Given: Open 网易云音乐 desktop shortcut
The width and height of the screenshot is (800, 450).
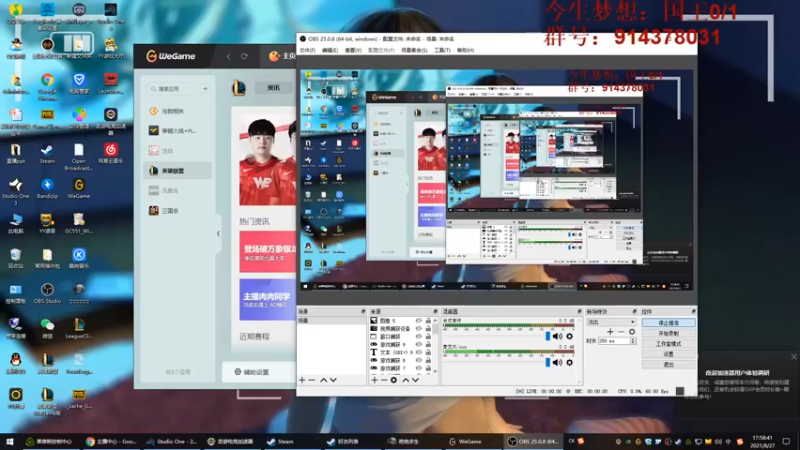Looking at the screenshot, I should (110, 154).
